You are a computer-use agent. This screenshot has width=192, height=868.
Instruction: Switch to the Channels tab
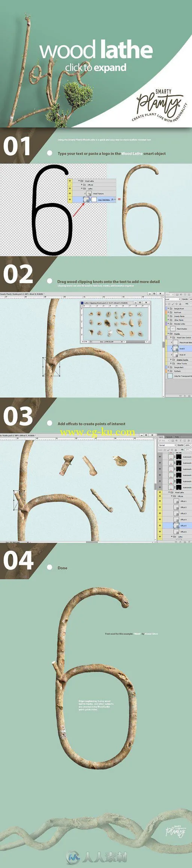click(x=169, y=437)
